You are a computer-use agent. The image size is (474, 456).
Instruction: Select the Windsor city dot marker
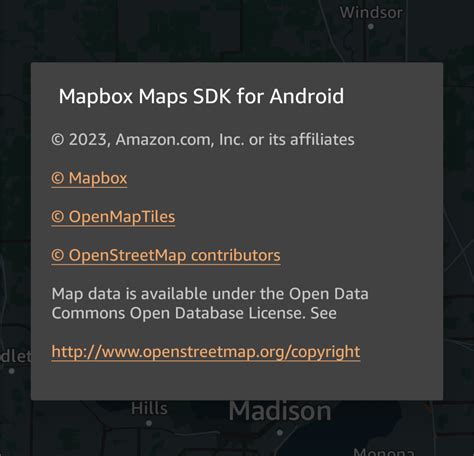[371, 27]
